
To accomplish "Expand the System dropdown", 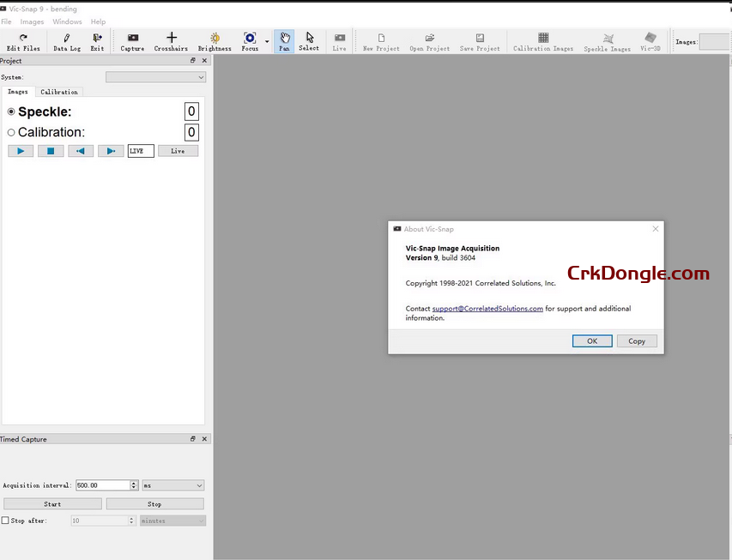I will click(x=155, y=77).
